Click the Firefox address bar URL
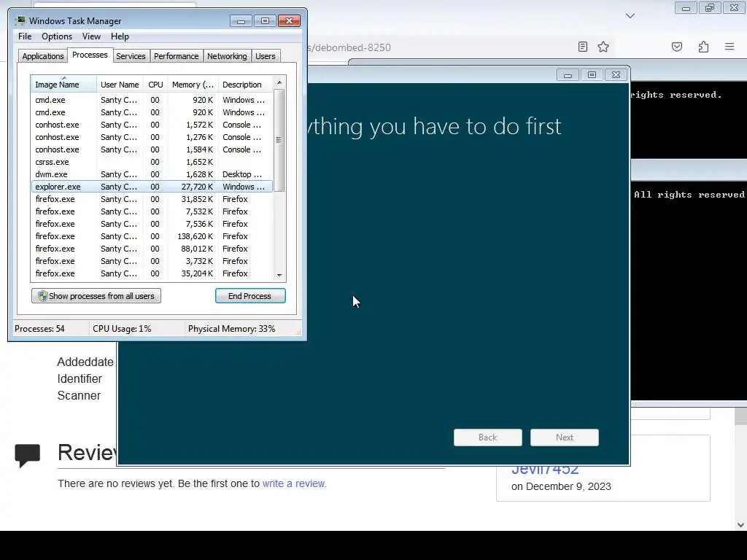747x560 pixels. click(349, 47)
